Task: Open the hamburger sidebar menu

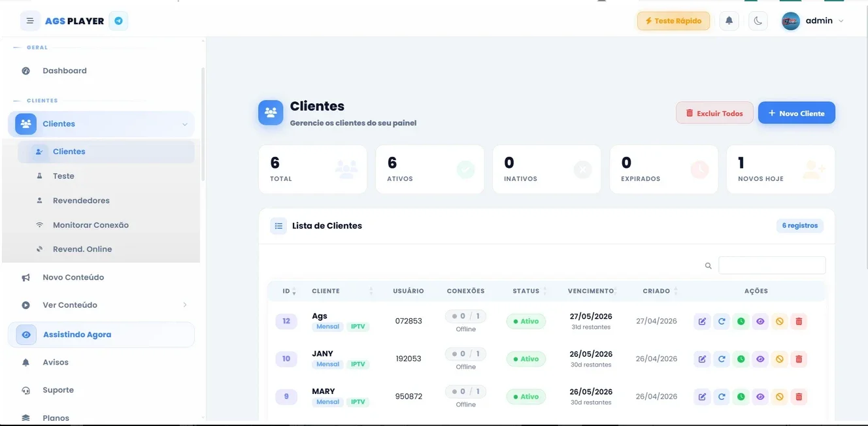Action: coord(30,21)
